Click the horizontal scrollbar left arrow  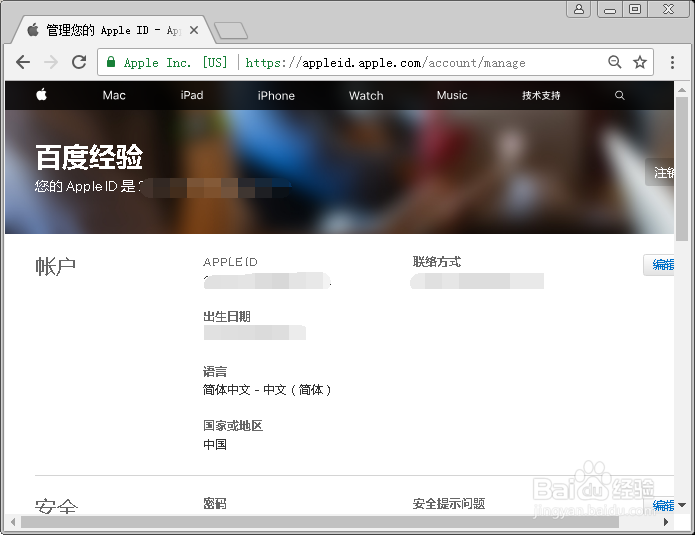(x=13, y=522)
